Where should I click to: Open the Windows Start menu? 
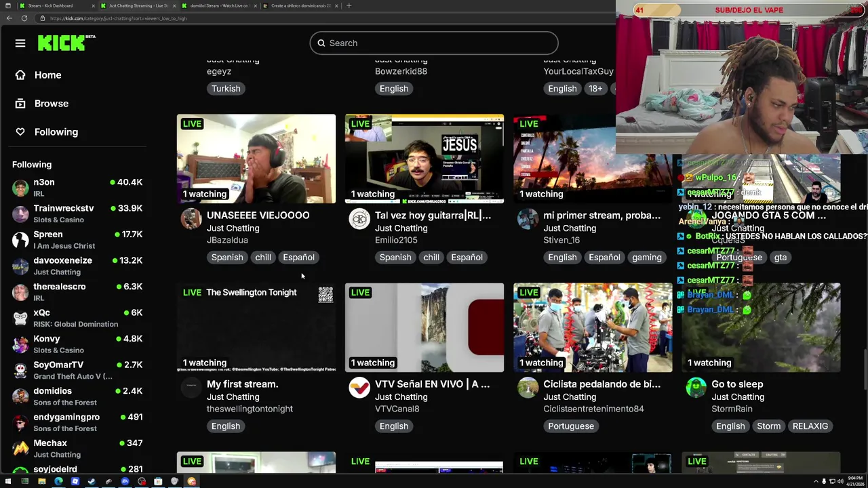pyautogui.click(x=8, y=481)
